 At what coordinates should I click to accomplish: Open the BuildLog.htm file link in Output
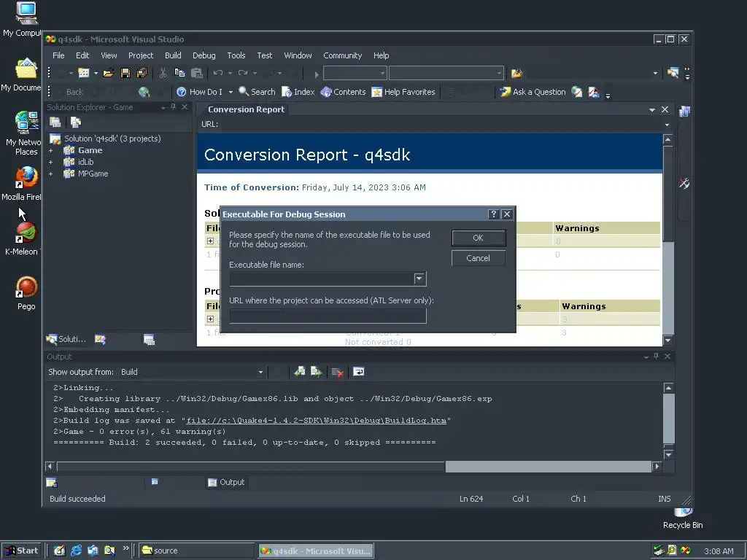click(x=317, y=421)
